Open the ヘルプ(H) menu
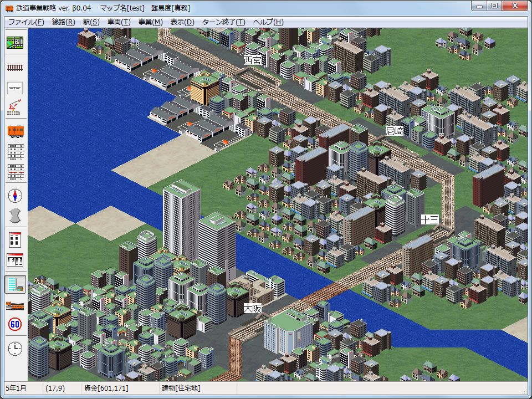Image resolution: width=532 pixels, height=399 pixels. coord(268,22)
